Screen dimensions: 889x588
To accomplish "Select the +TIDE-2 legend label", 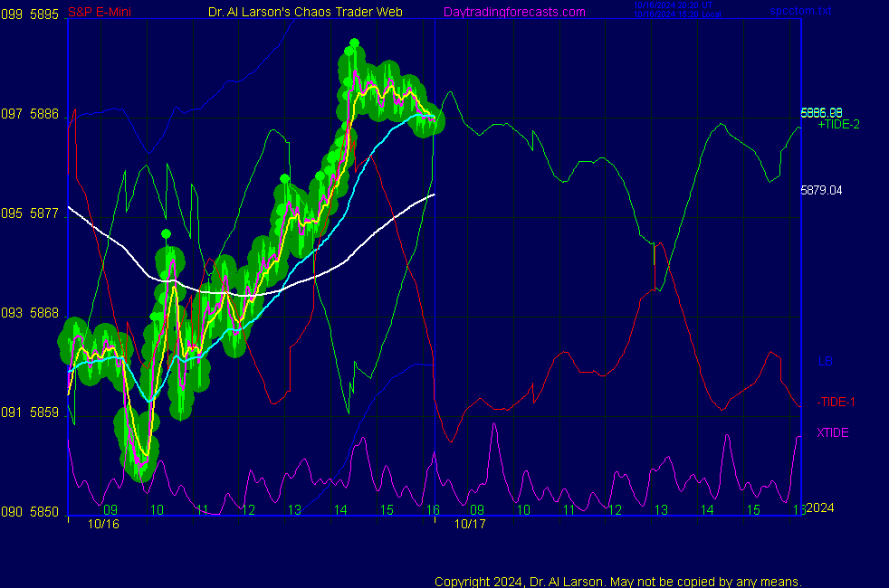I will pyautogui.click(x=838, y=125).
